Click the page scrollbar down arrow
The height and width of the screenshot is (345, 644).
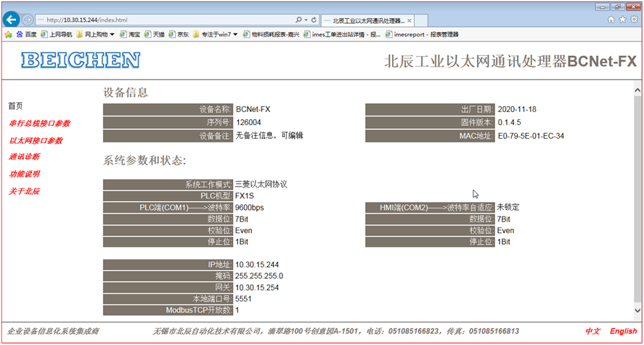637,311
